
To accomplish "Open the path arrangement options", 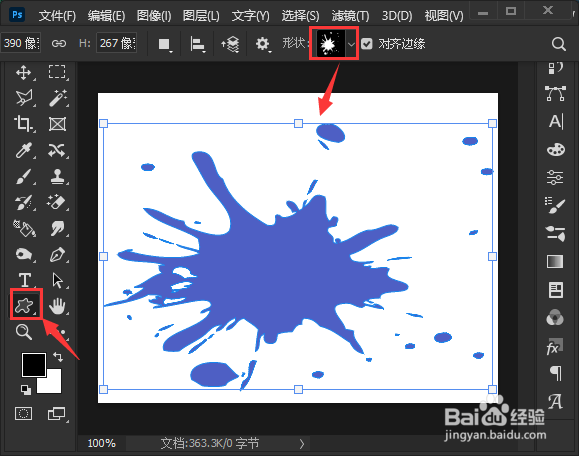I will point(230,44).
